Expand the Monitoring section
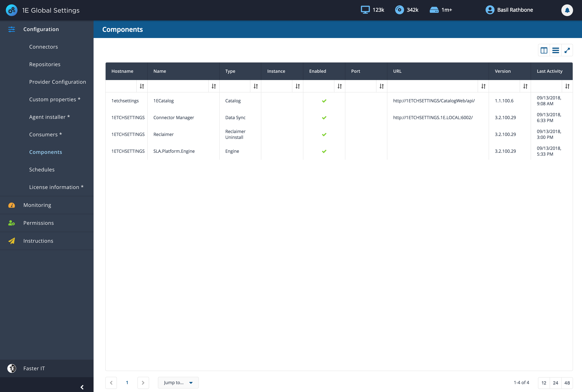582x392 pixels. [x=47, y=205]
